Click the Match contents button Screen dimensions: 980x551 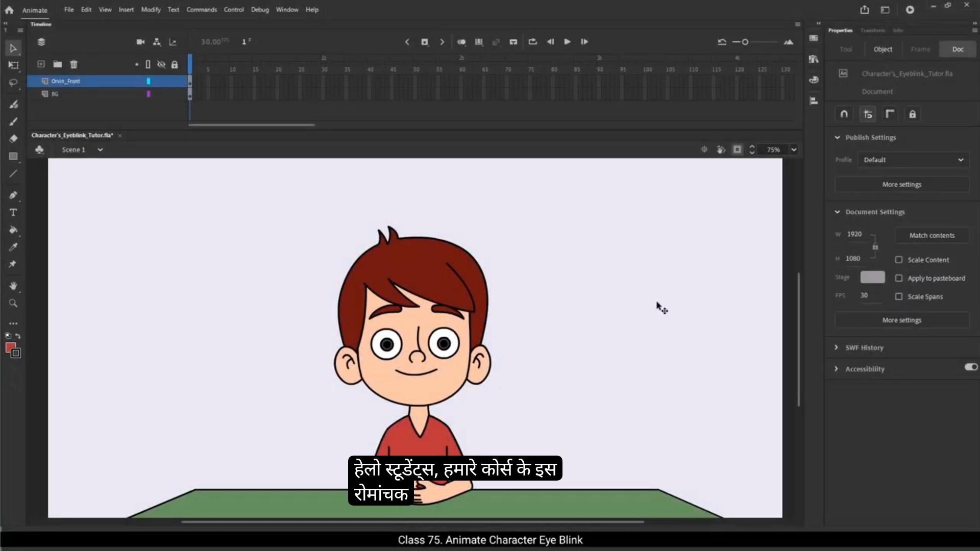(932, 235)
